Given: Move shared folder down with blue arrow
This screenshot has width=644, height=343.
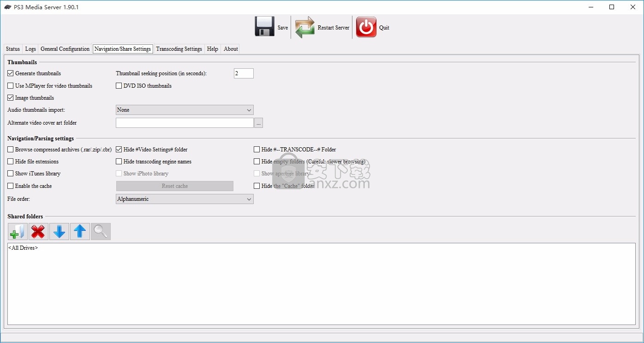Looking at the screenshot, I should 59,231.
